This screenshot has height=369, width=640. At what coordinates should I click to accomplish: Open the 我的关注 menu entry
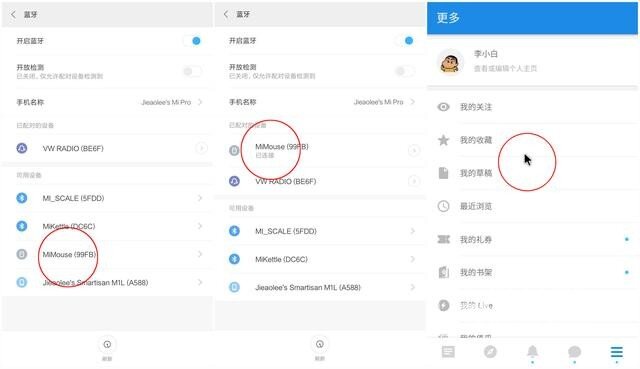(x=533, y=107)
